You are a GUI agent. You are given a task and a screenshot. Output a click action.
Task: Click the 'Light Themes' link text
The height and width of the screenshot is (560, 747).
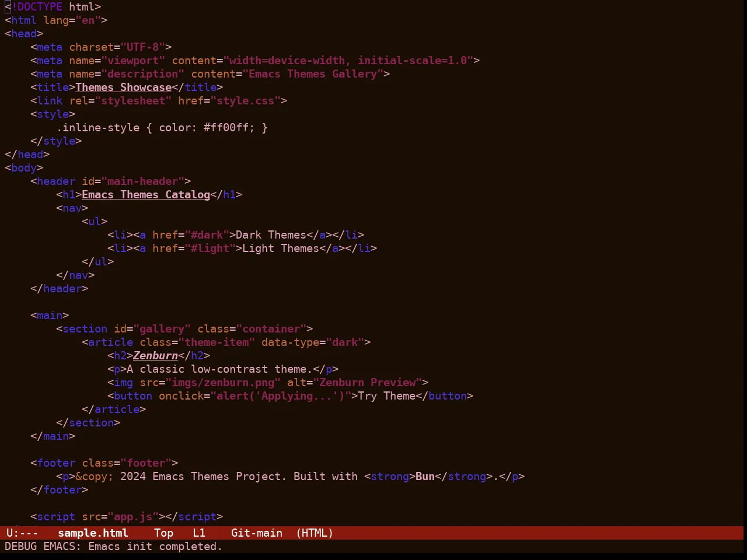[x=281, y=248]
